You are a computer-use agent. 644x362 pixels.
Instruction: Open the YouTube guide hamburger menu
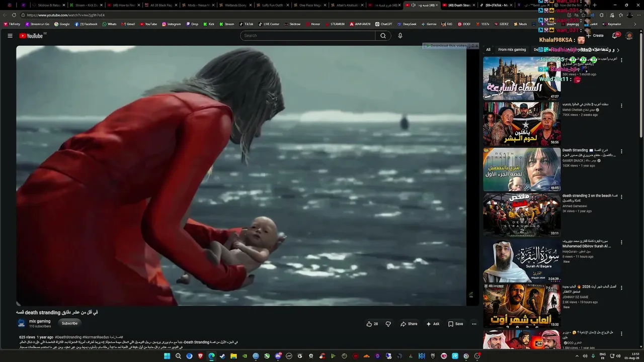pyautogui.click(x=10, y=36)
